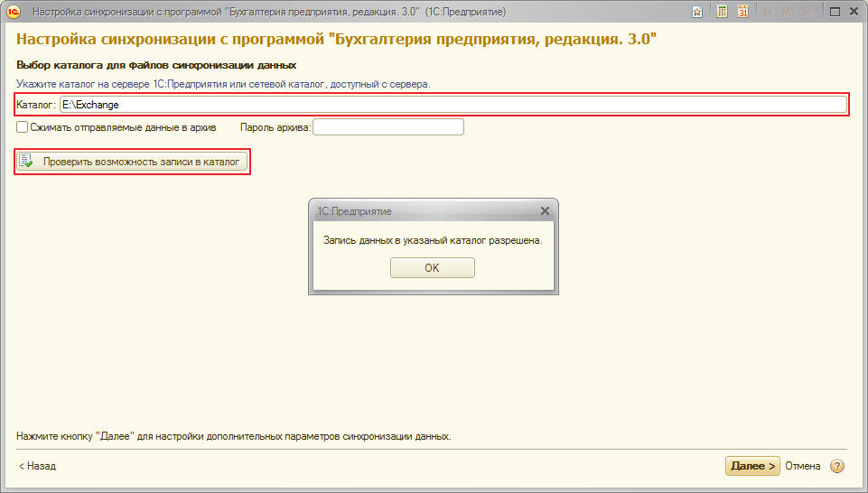This screenshot has height=493, width=868.
Task: Open the calendar icon showing 31
Action: click(x=742, y=12)
